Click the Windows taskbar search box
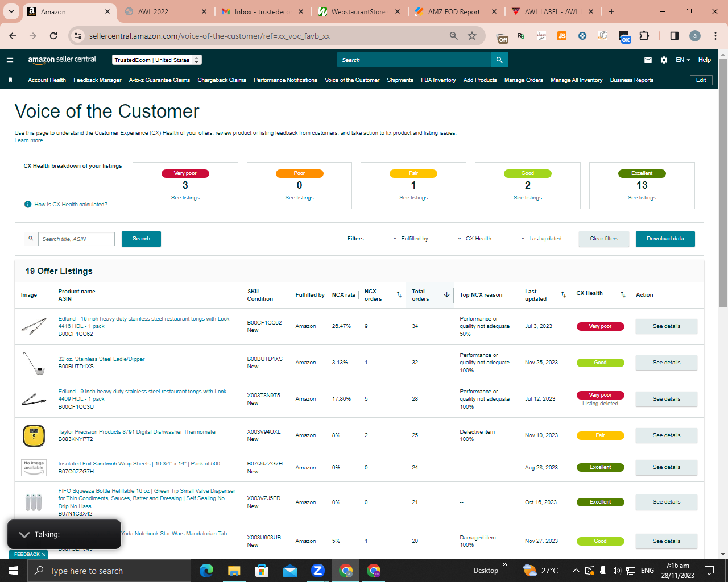 (109, 571)
